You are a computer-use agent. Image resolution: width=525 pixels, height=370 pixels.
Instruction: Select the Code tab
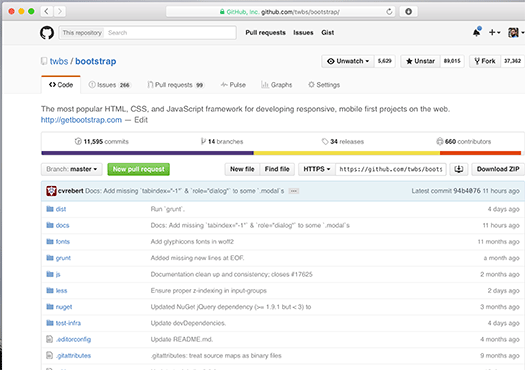tap(61, 85)
